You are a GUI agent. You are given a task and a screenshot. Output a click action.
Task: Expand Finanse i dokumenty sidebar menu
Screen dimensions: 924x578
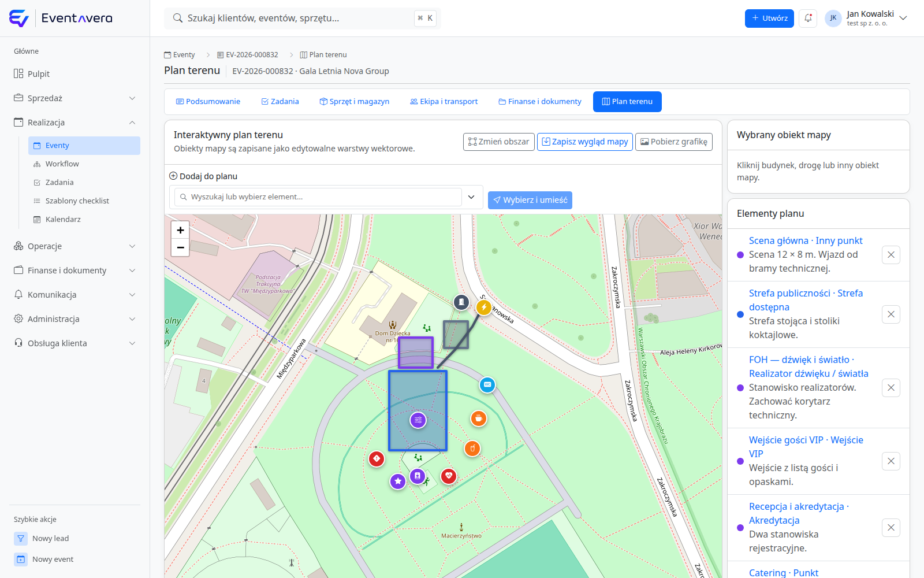pos(76,271)
